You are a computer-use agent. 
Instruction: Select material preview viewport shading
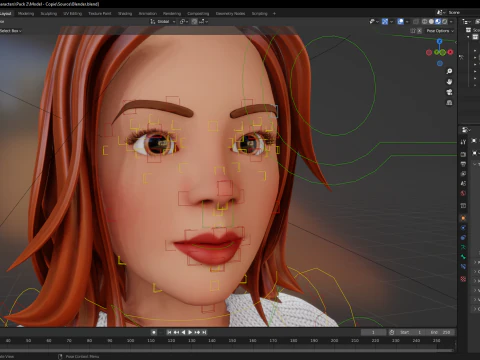click(438, 22)
